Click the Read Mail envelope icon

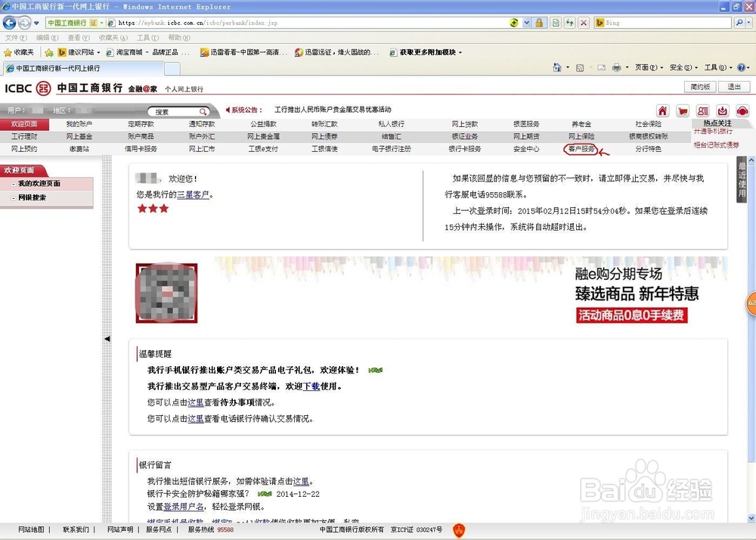(x=601, y=68)
